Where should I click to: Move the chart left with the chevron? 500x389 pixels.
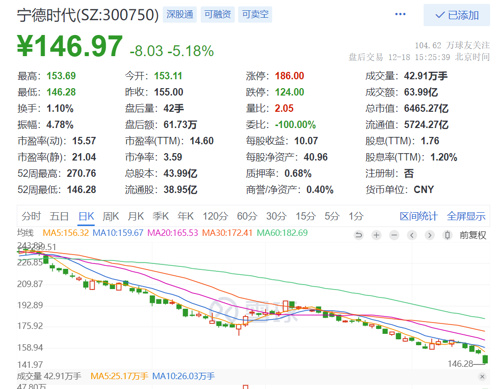412,235
